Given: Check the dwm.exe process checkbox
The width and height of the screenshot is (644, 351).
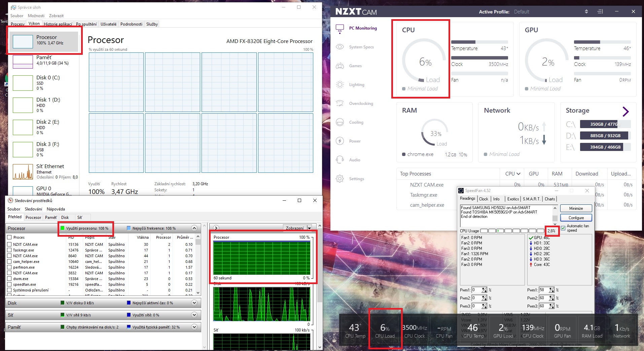Looking at the screenshot, I should [x=9, y=279].
